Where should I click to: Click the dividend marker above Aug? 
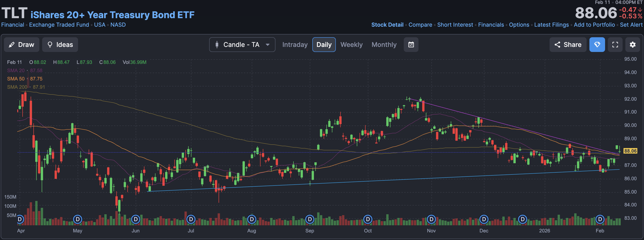(x=252, y=219)
